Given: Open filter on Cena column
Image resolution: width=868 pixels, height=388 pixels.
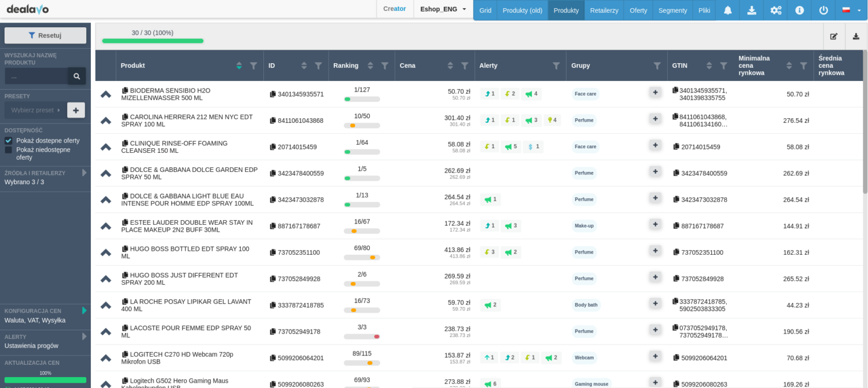Looking at the screenshot, I should click(465, 66).
